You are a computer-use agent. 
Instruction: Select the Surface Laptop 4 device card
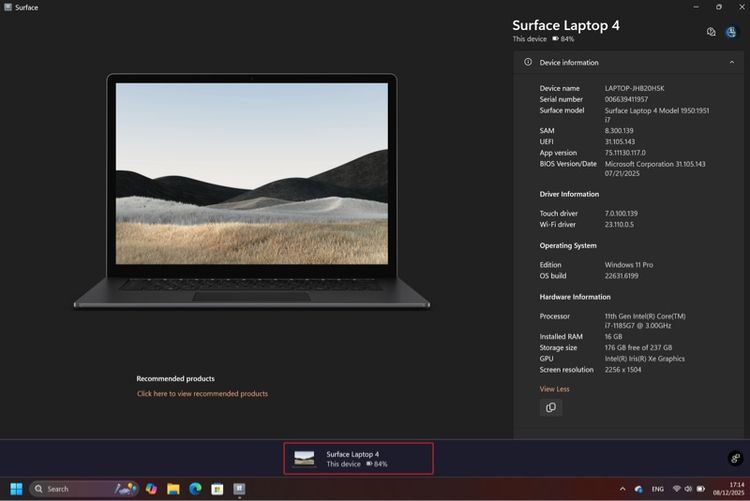click(x=358, y=458)
